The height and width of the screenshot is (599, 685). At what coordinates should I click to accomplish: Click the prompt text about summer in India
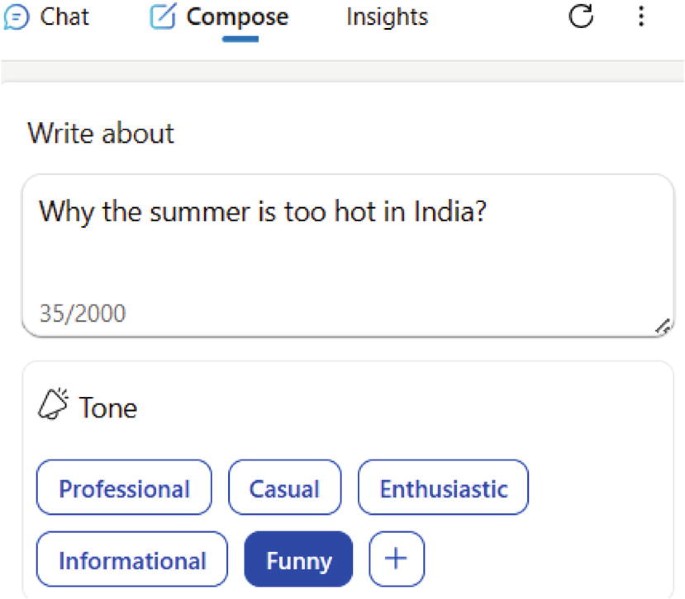point(263,212)
